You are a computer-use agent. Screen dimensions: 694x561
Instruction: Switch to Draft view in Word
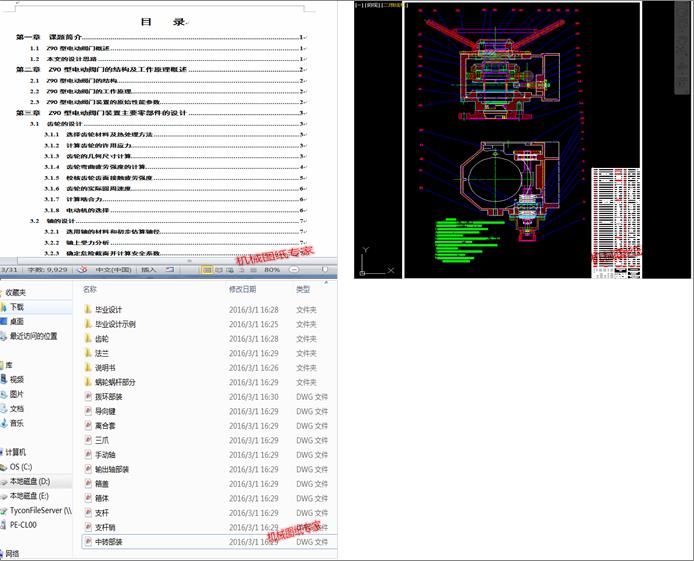click(x=253, y=269)
